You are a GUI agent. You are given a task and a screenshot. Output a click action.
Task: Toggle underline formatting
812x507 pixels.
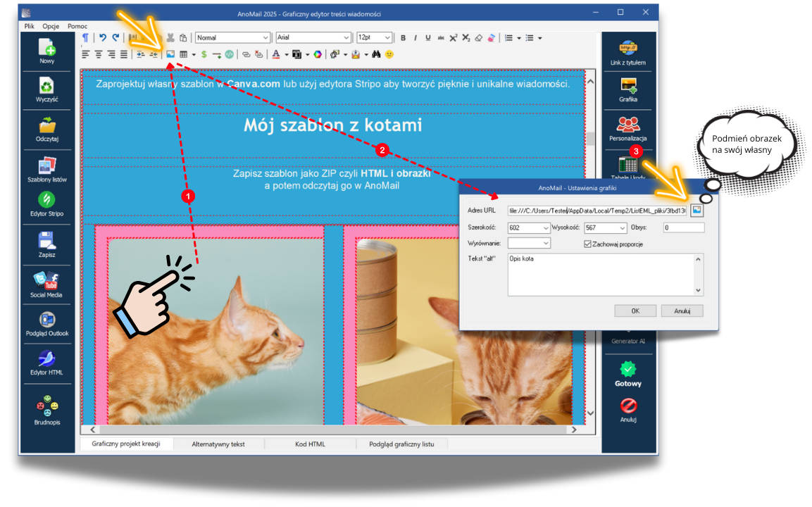[427, 38]
